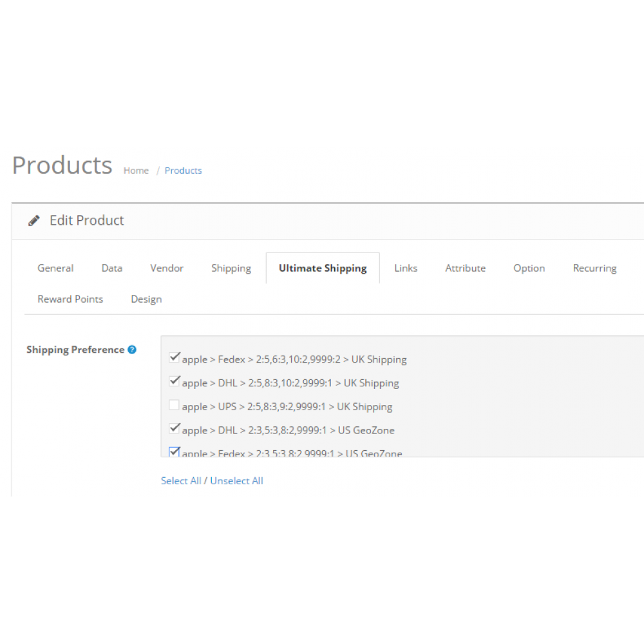
Task: Switch to the General tab
Action: (55, 268)
